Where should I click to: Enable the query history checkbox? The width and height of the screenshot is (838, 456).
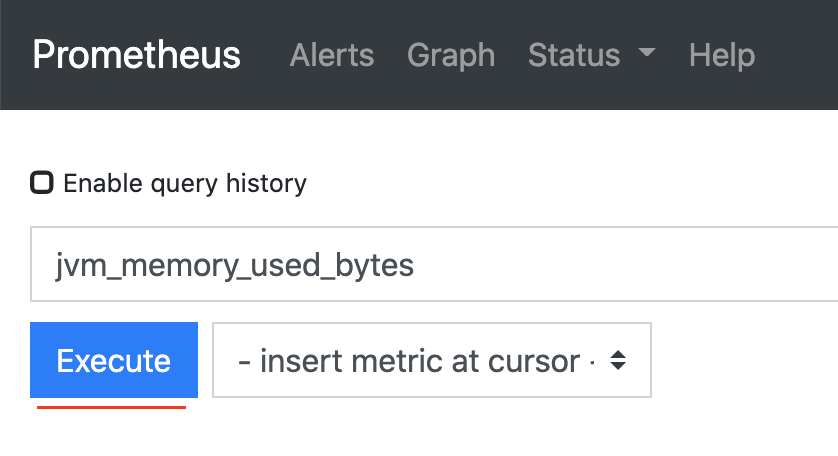coord(42,183)
